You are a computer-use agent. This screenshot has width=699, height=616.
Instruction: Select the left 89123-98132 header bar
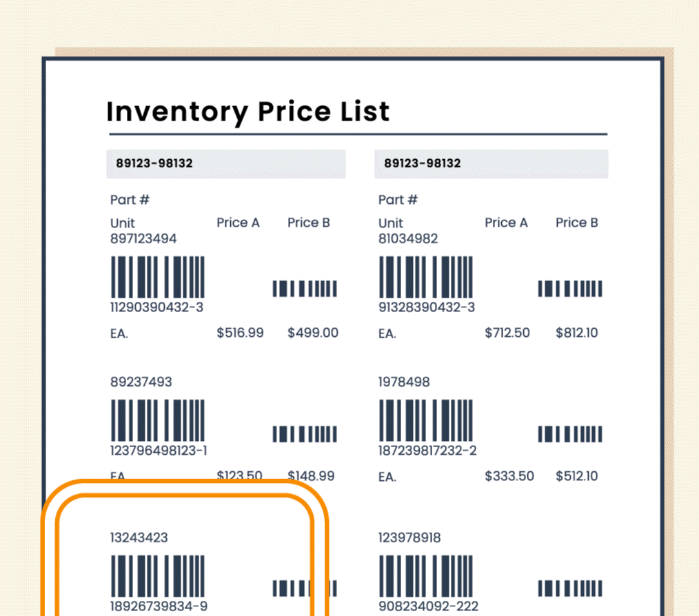click(226, 164)
